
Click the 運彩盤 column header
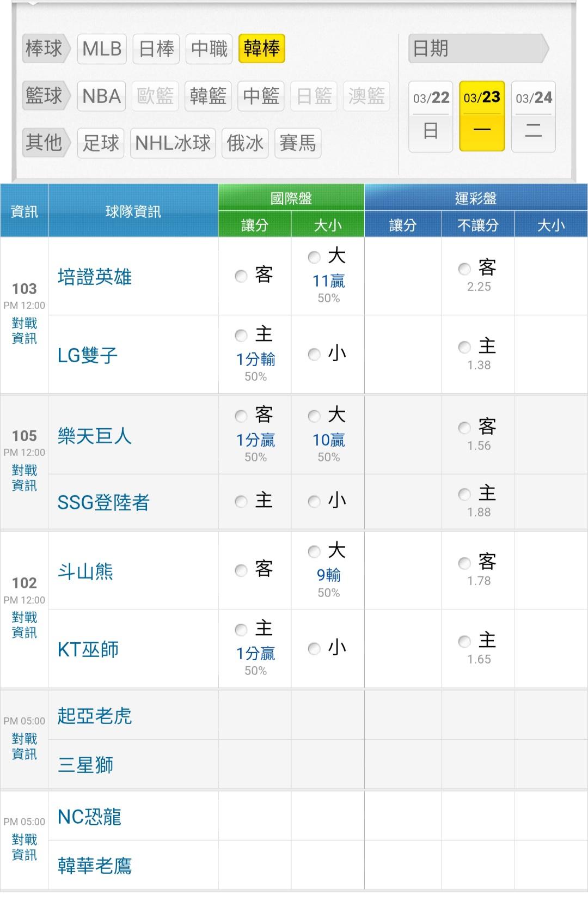click(476, 198)
